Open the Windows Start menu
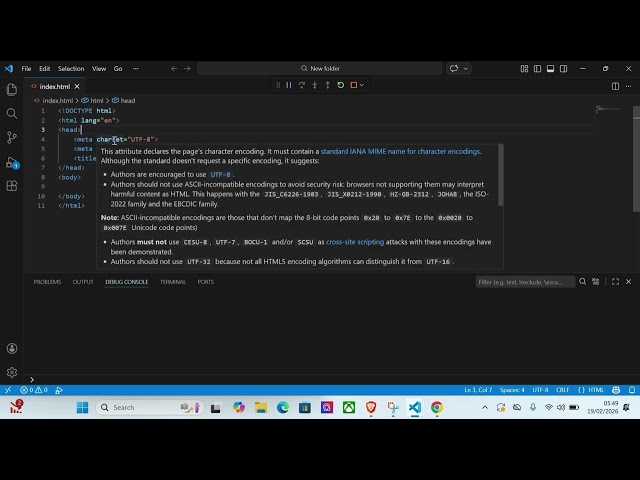 pyautogui.click(x=82, y=407)
